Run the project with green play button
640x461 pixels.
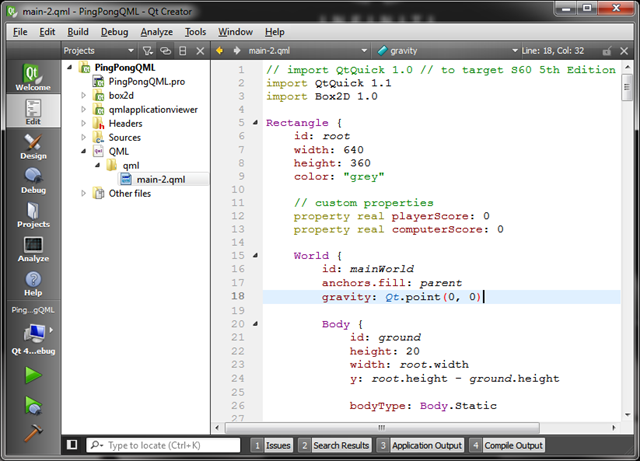[33, 375]
